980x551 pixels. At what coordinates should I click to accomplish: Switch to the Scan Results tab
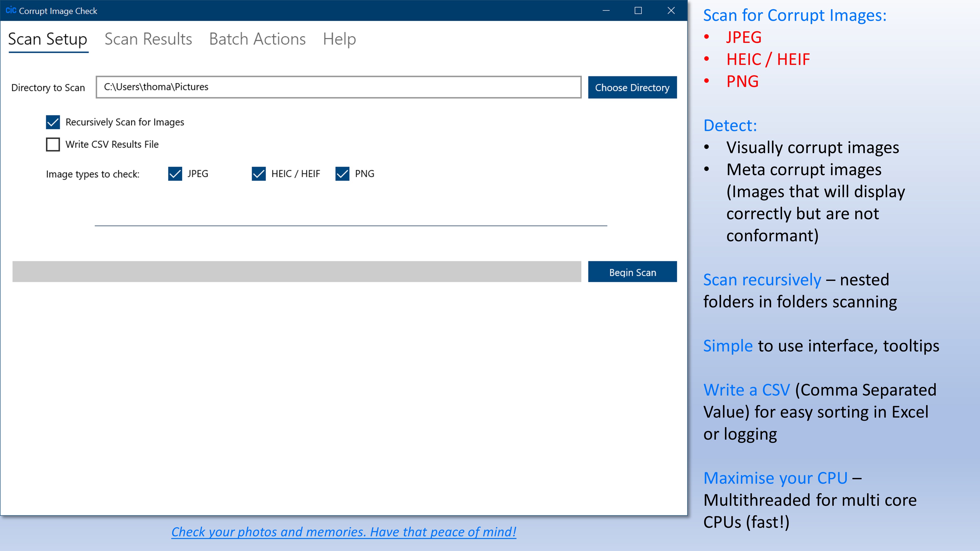148,39
